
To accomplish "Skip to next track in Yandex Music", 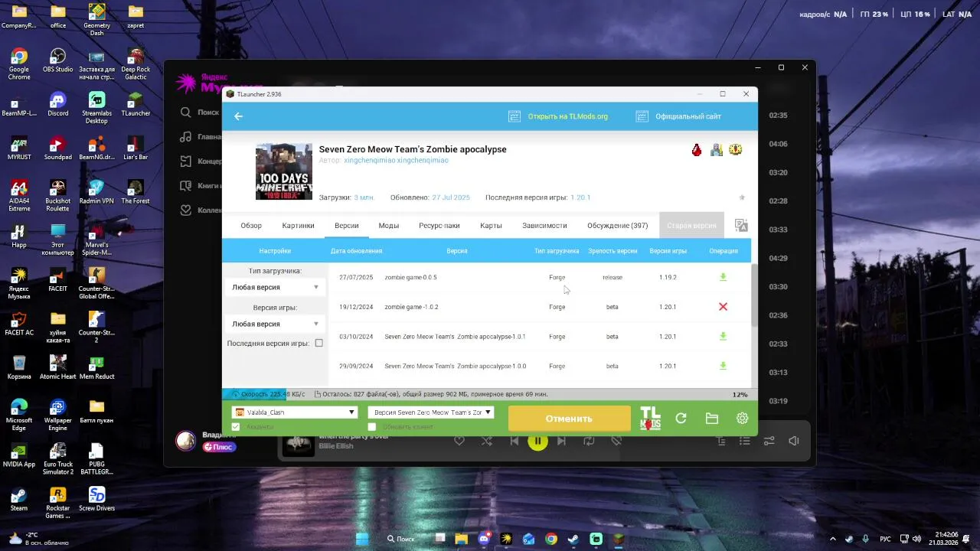I will click(561, 441).
